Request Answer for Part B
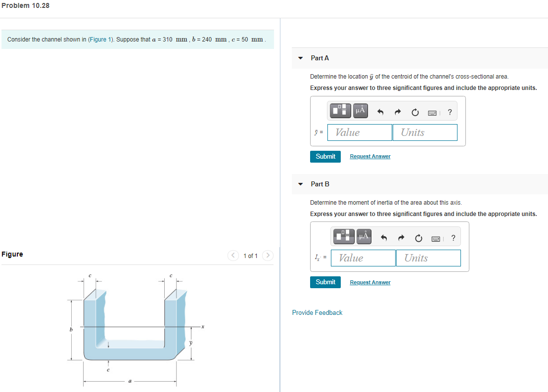Image resolution: width=548 pixels, height=392 pixels. point(370,282)
